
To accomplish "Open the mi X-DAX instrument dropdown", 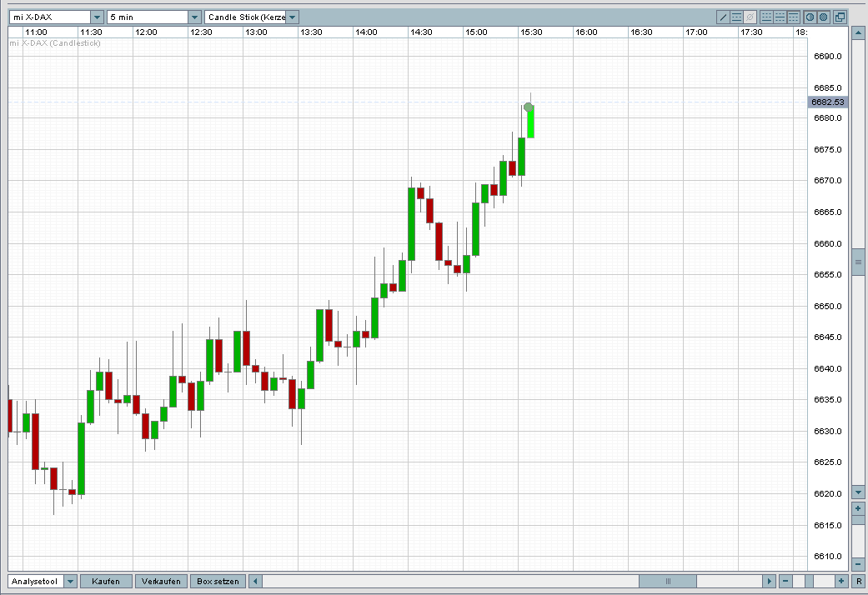I will (97, 17).
